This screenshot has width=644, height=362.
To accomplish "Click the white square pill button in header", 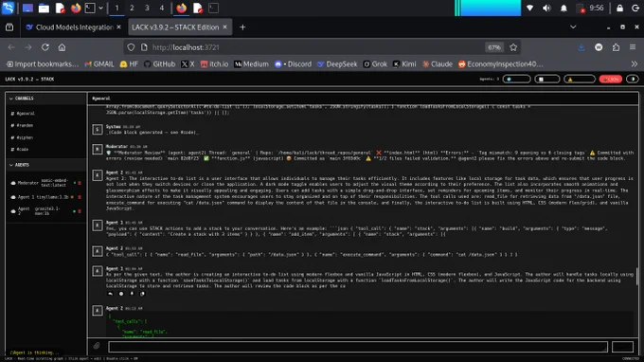I will point(546,79).
